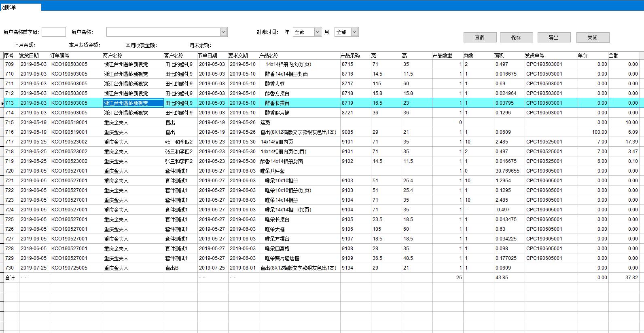Focus the 商户名称首字母 input field
The height and width of the screenshot is (333, 644).
pyautogui.click(x=53, y=32)
